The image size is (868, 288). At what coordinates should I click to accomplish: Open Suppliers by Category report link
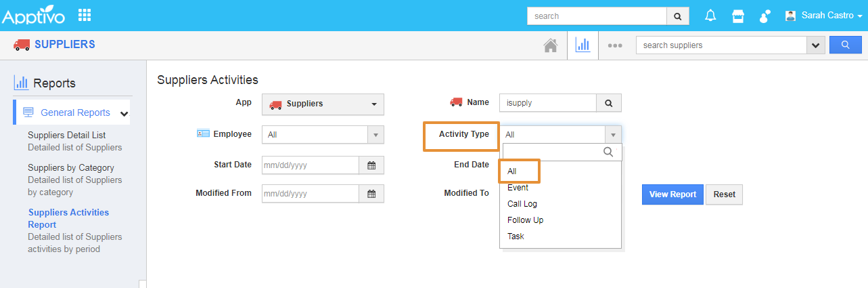pyautogui.click(x=71, y=167)
